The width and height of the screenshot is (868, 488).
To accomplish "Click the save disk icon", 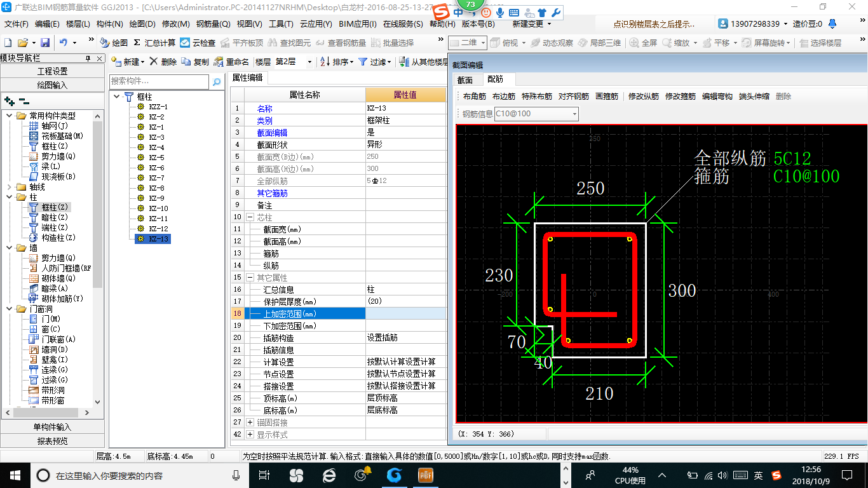I will [45, 43].
